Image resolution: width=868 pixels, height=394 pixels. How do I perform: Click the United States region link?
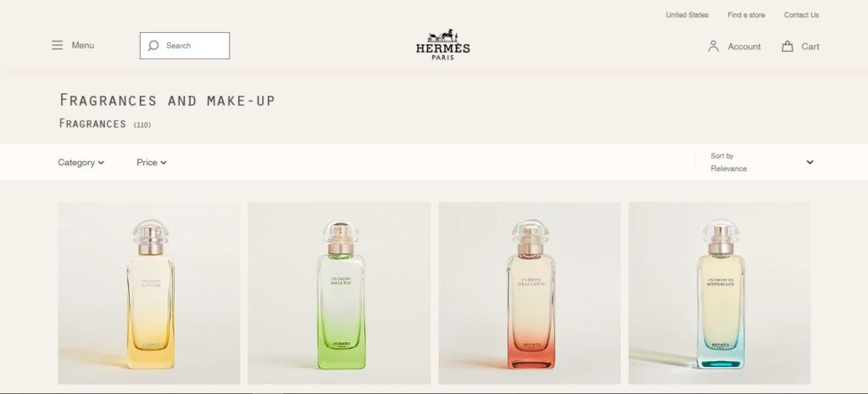coord(687,15)
